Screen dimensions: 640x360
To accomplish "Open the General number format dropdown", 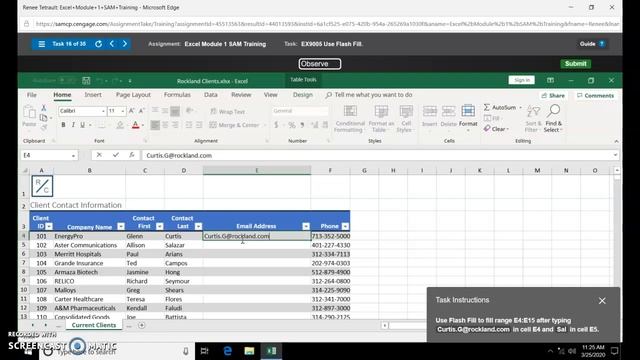I will (x=300, y=111).
